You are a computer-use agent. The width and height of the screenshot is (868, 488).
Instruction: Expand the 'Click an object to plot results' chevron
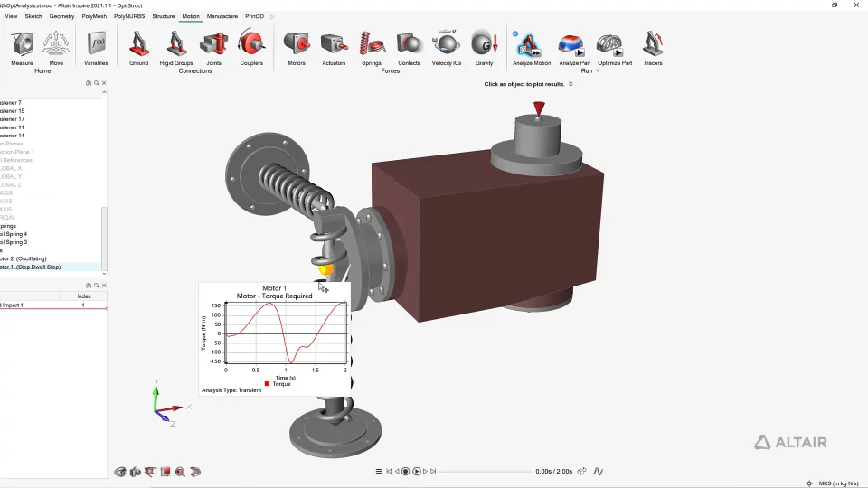coord(571,84)
